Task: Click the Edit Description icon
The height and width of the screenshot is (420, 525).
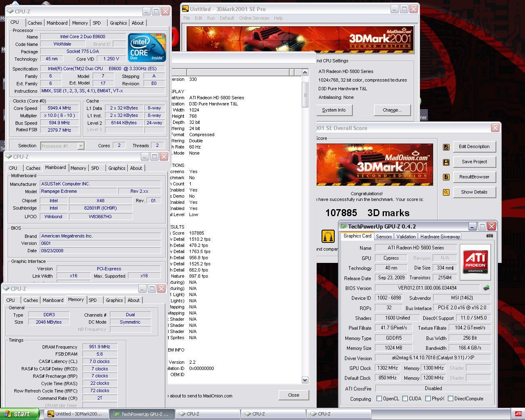Action: coord(446,147)
